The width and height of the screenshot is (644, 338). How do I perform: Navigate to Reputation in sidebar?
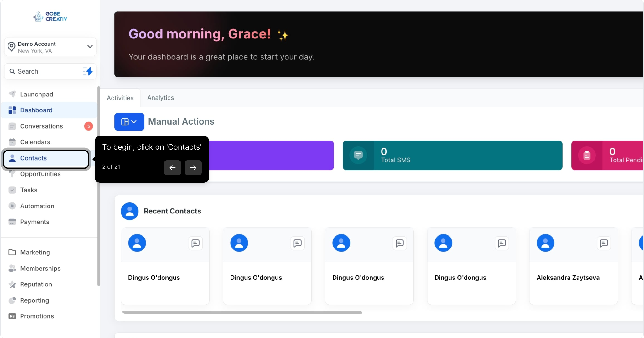coord(36,284)
